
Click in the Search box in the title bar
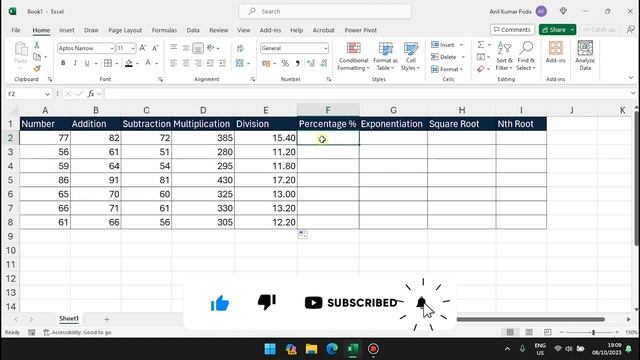coord(325,11)
